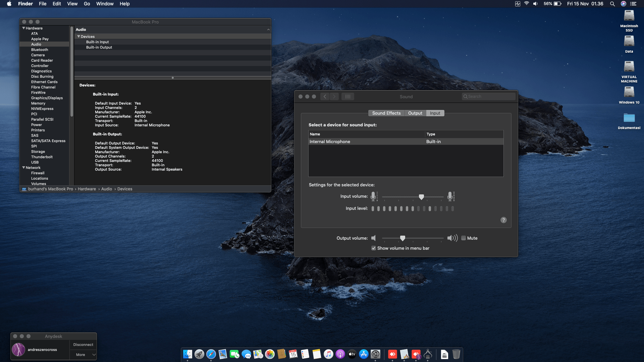This screenshot has height=362, width=644.
Task: Click the Show All grid icon in Sound preferences
Action: tap(348, 97)
